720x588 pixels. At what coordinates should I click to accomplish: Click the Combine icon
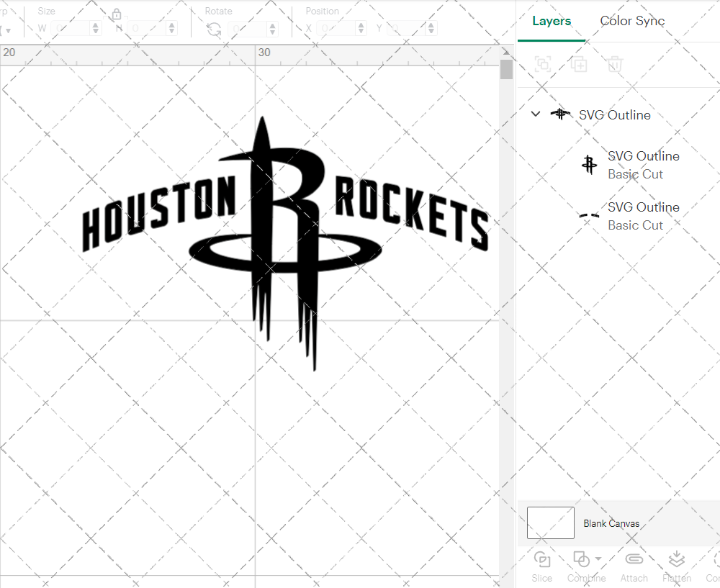click(x=582, y=559)
